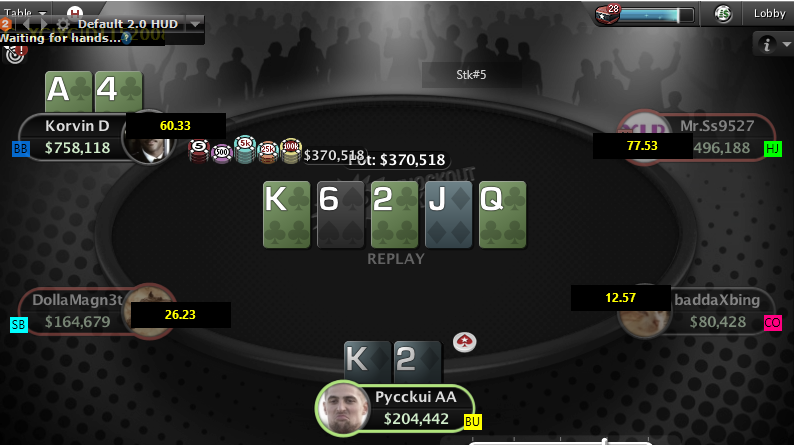Click Korvin D's 60.33 HUD stat box

175,126
